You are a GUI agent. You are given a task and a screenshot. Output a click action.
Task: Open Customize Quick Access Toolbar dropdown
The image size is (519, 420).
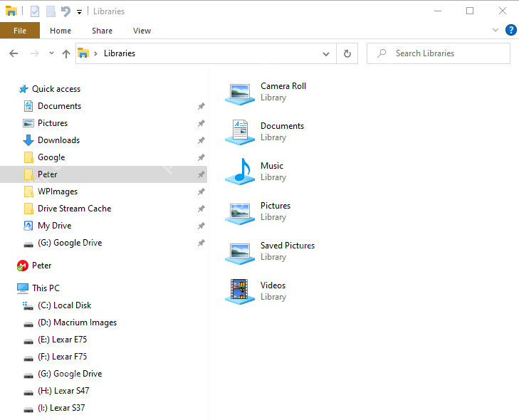[80, 12]
